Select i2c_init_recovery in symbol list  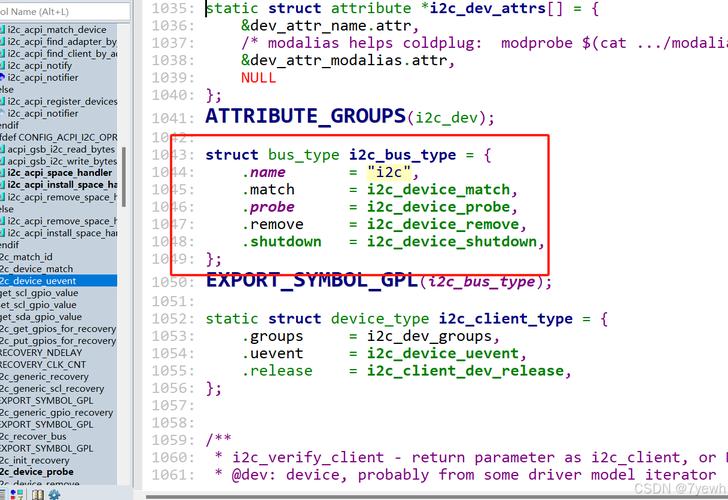point(35,460)
